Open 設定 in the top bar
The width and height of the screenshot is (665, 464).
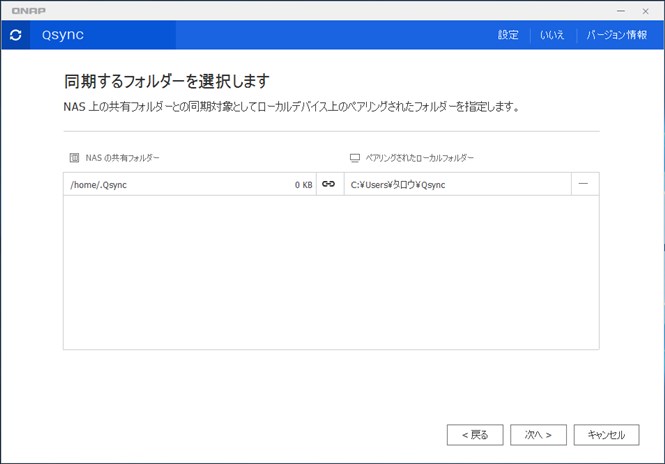pyautogui.click(x=508, y=35)
